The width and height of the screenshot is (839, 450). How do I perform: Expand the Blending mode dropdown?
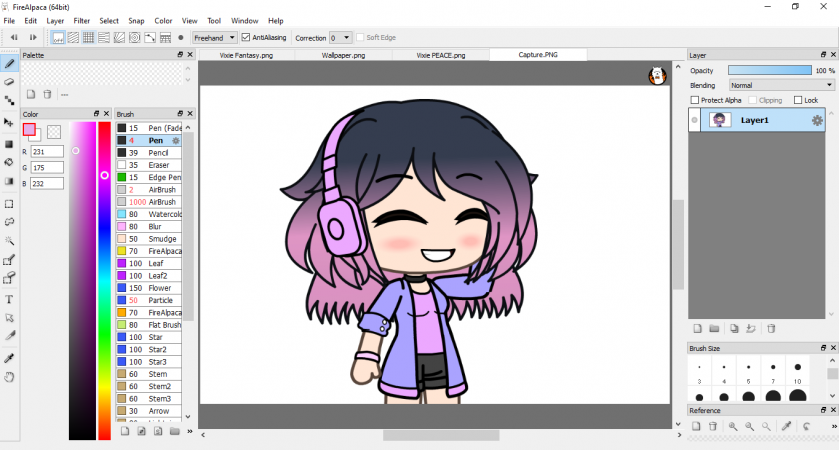pos(781,86)
